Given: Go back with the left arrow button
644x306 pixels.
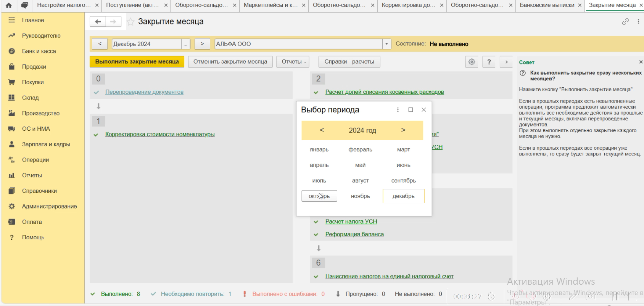Looking at the screenshot, I should point(98,22).
